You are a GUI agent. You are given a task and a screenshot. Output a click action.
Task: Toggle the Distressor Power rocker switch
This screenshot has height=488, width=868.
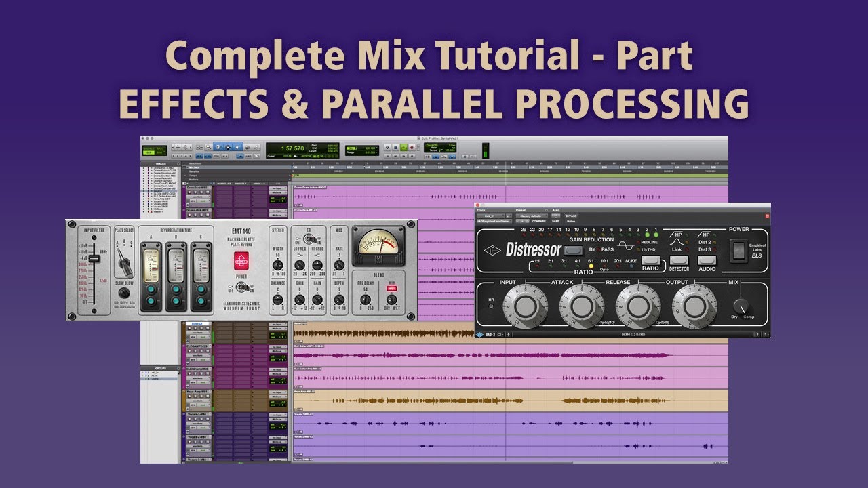[738, 251]
